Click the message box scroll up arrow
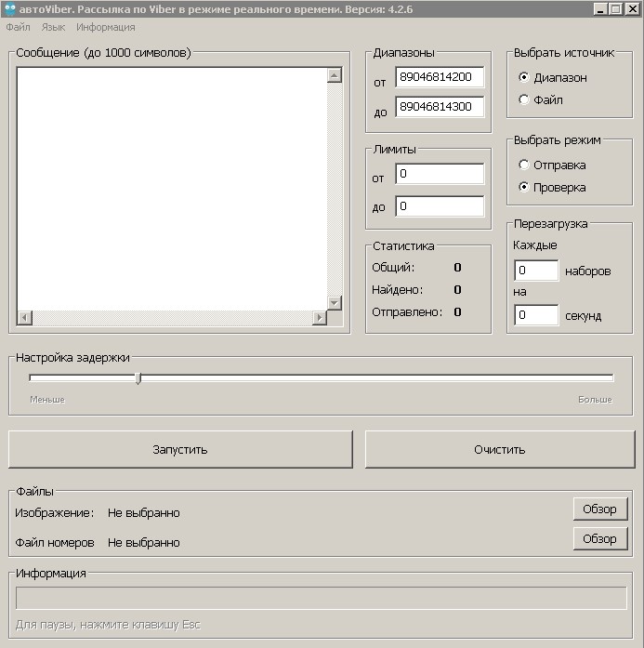Viewport: 644px width, 648px height. tap(335, 75)
